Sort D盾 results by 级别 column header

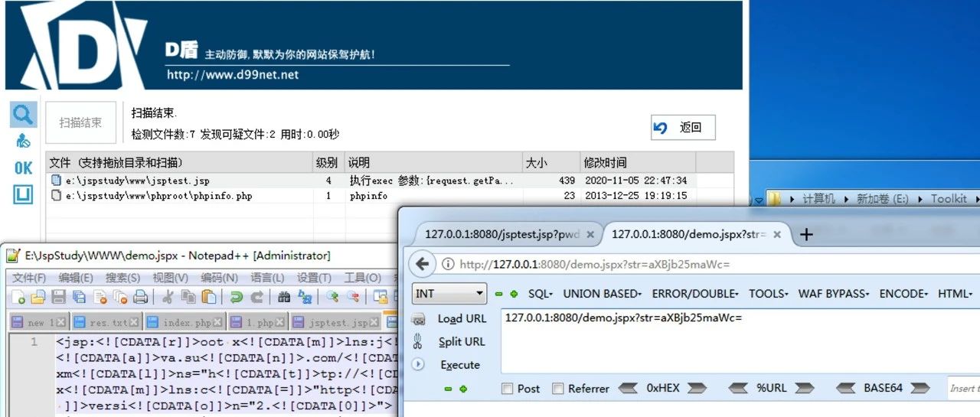tap(328, 162)
